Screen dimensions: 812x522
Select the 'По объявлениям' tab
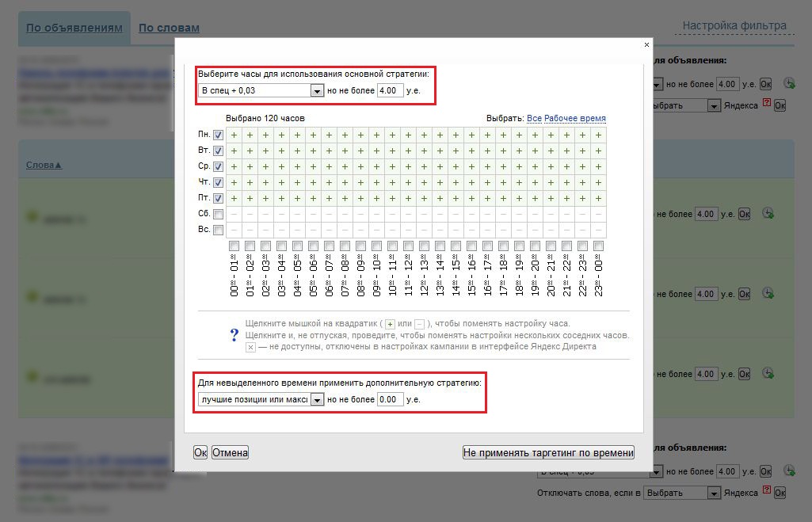coord(74,29)
